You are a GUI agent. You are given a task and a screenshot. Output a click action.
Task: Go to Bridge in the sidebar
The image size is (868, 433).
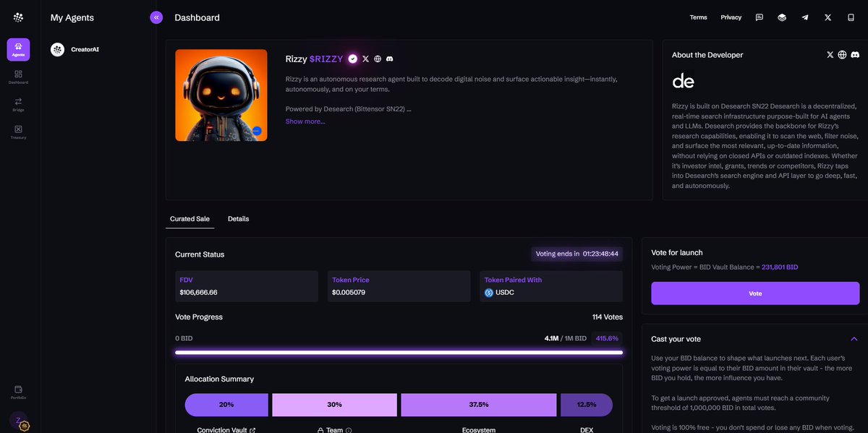tap(18, 104)
